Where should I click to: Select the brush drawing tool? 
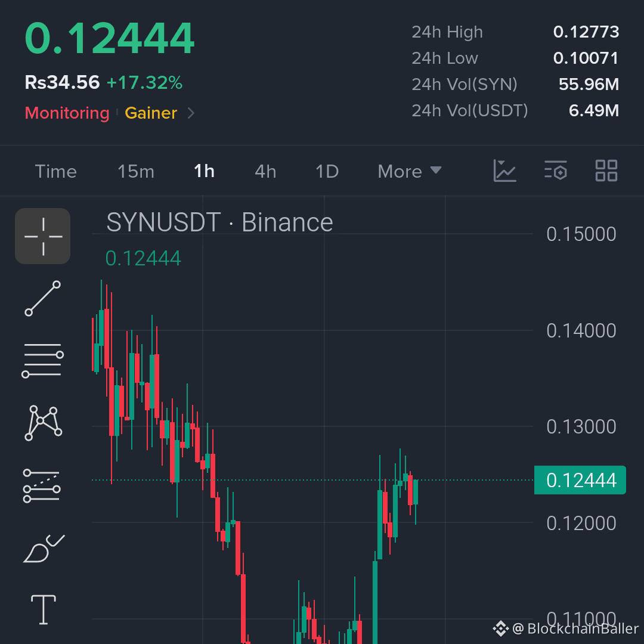(44, 549)
